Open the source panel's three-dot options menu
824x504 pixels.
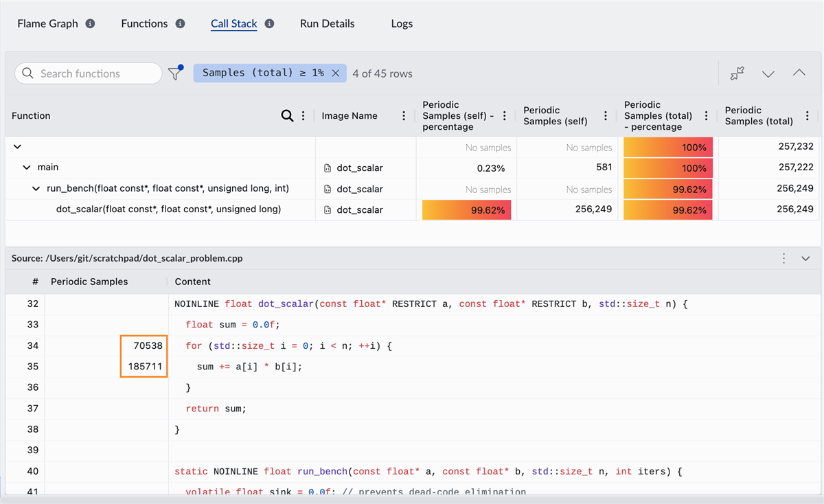pyautogui.click(x=783, y=257)
